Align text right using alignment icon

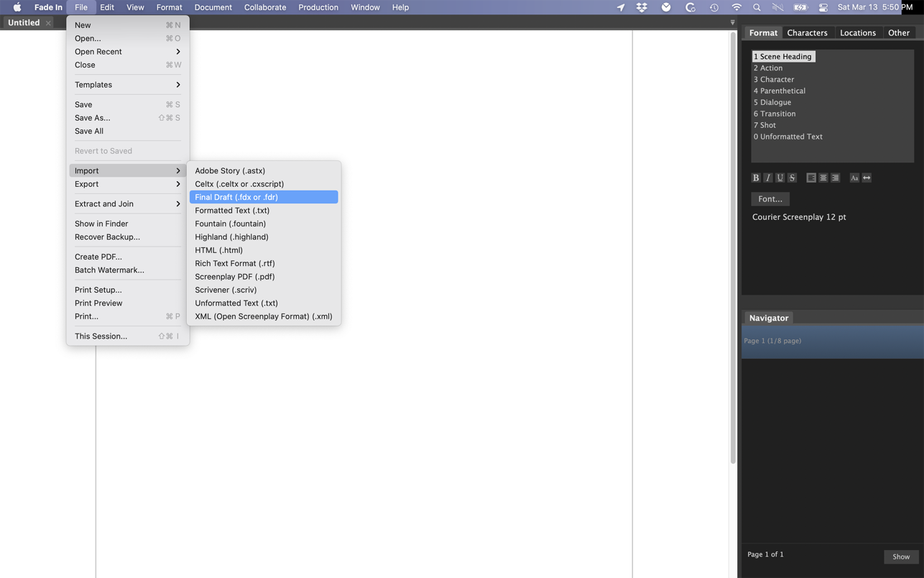pos(835,178)
